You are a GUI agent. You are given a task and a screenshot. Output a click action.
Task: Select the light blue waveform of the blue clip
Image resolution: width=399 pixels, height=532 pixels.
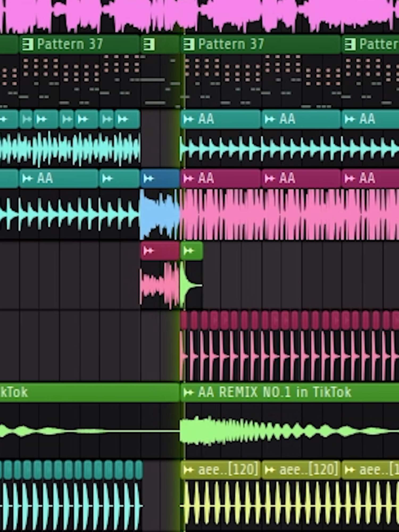click(x=160, y=214)
